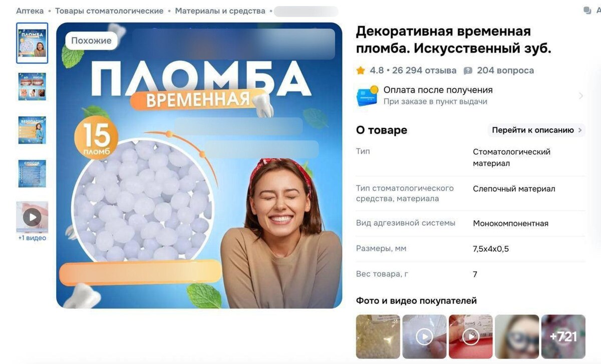Open 'Аптека' breadcrumb

click(30, 11)
